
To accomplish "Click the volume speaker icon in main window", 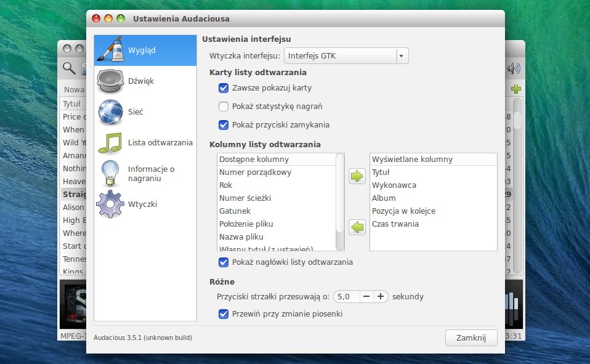I will (x=513, y=68).
